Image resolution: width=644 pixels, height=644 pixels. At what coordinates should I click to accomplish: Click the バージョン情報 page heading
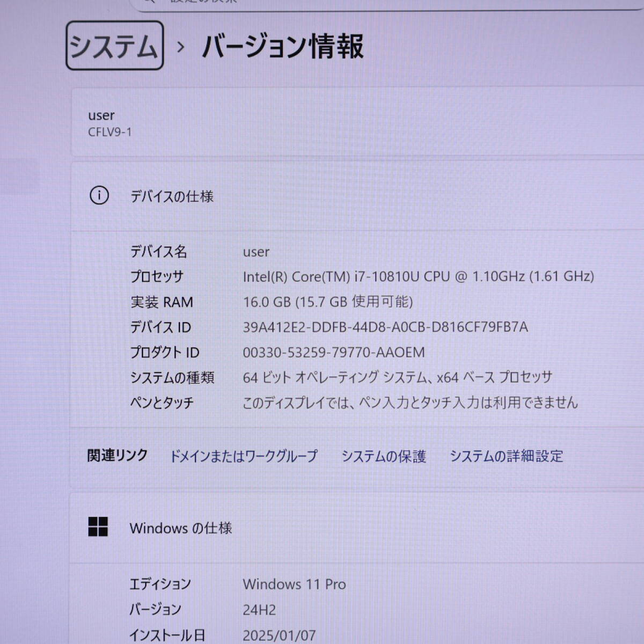[x=282, y=46]
